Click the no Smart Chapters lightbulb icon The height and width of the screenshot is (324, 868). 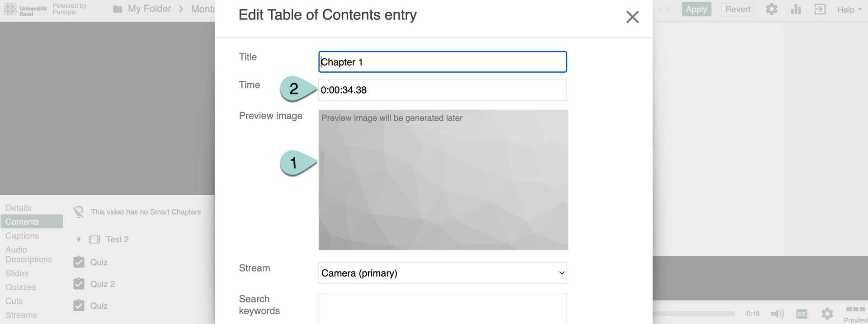[79, 212]
